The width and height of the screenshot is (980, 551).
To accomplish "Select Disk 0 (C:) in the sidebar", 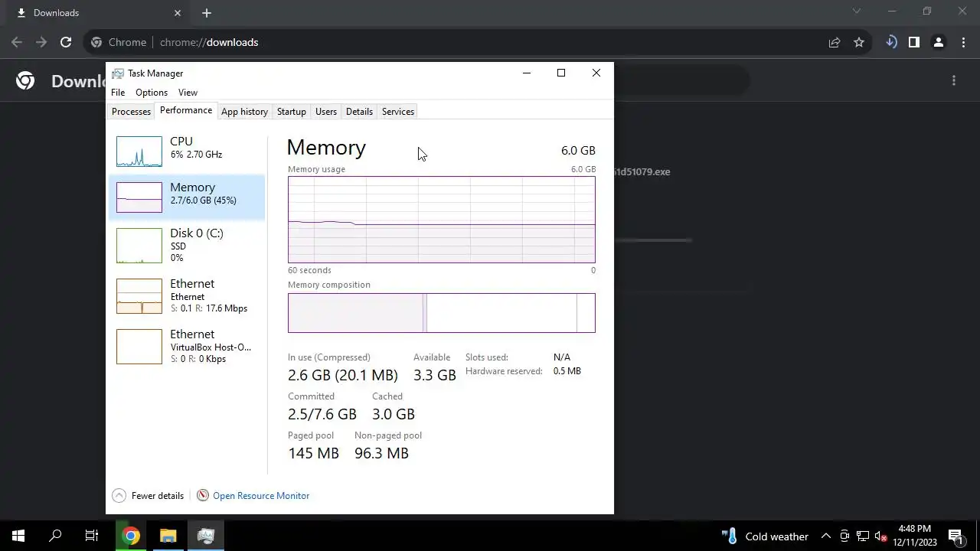I will click(x=187, y=245).
